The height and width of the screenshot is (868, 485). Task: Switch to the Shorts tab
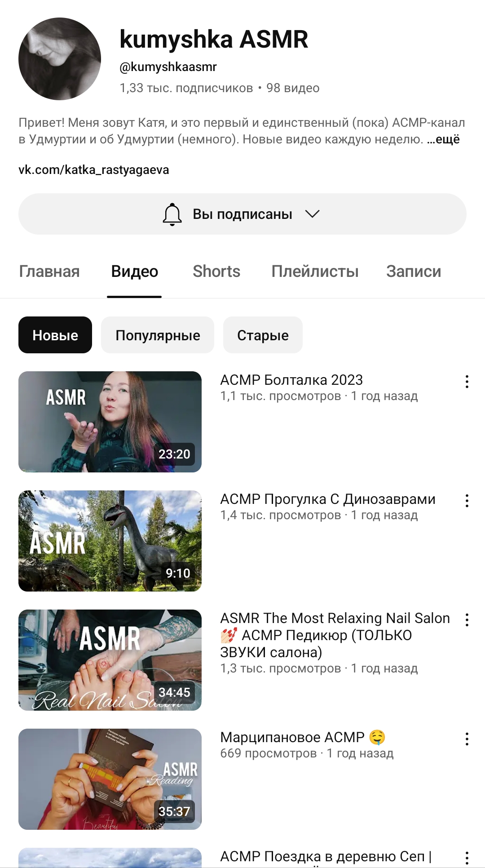tap(216, 272)
